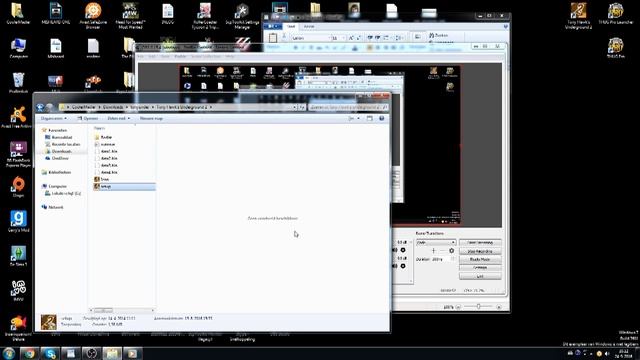The image size is (640, 360).
Task: Click the OBS Exit button
Action: 480,276
